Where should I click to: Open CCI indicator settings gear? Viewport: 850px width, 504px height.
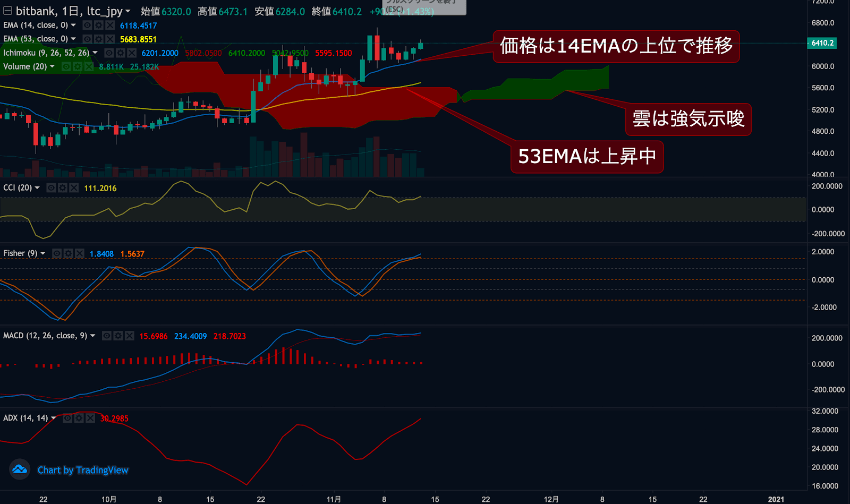pos(63,187)
